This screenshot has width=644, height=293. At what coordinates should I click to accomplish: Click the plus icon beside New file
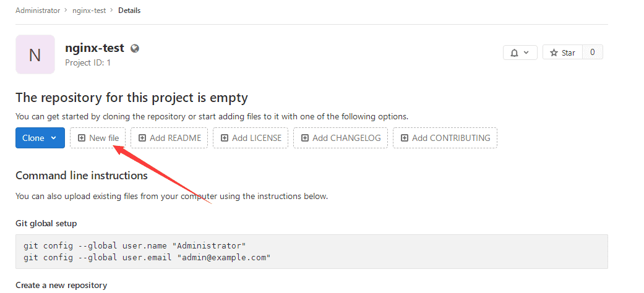(x=81, y=138)
